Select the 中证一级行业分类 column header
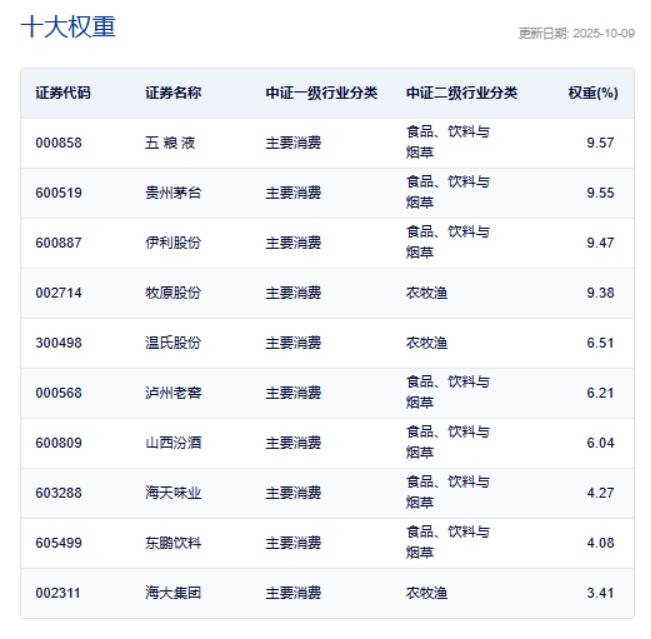 click(321, 93)
